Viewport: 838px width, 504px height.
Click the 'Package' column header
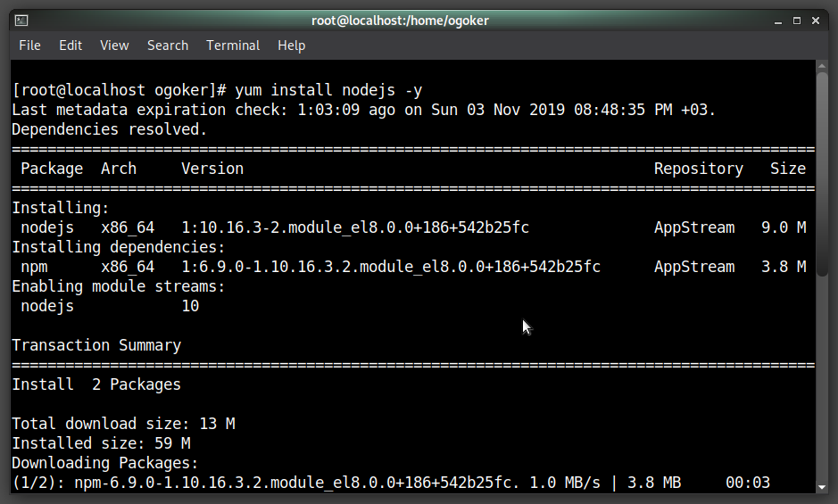click(x=52, y=169)
